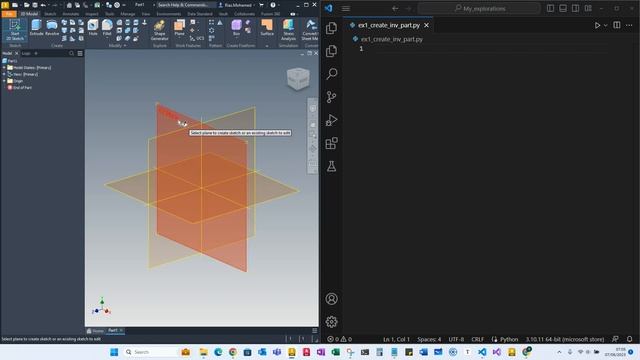The image size is (640, 360).
Task: Close the ex1_create_inv_part.py tab
Action: click(x=427, y=25)
